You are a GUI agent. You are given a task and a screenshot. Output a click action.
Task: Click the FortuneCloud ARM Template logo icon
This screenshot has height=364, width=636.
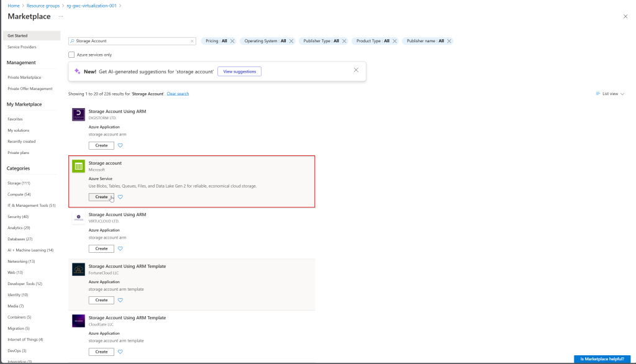[x=78, y=269]
